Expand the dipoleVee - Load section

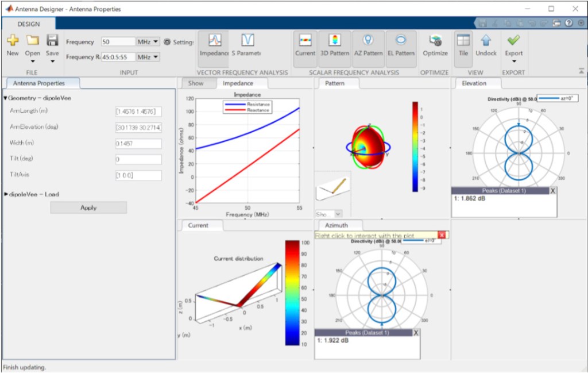6,194
